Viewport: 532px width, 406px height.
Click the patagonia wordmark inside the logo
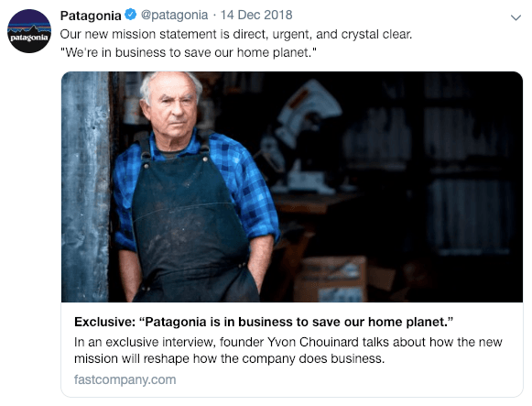coord(29,38)
